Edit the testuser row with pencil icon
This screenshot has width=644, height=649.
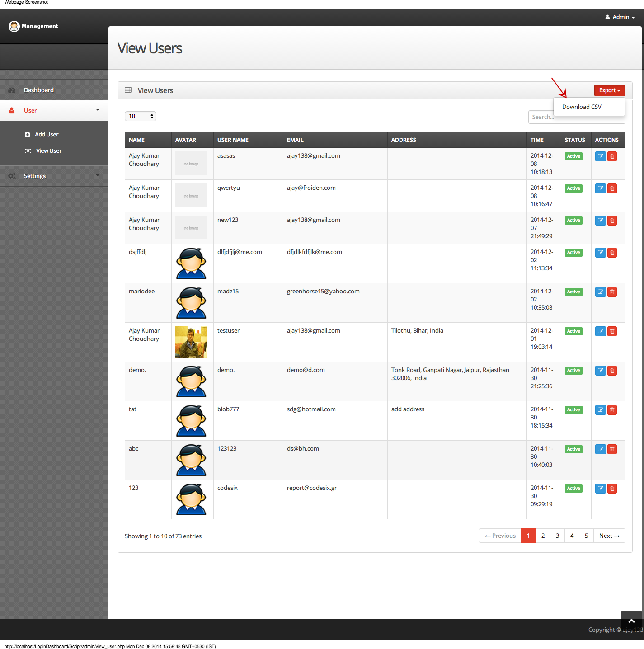tap(600, 331)
